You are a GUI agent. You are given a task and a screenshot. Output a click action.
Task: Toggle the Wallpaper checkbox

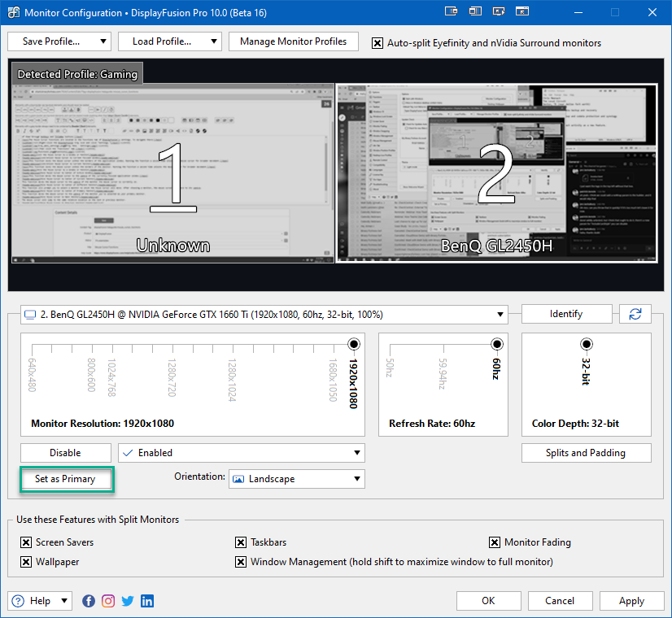coord(26,561)
